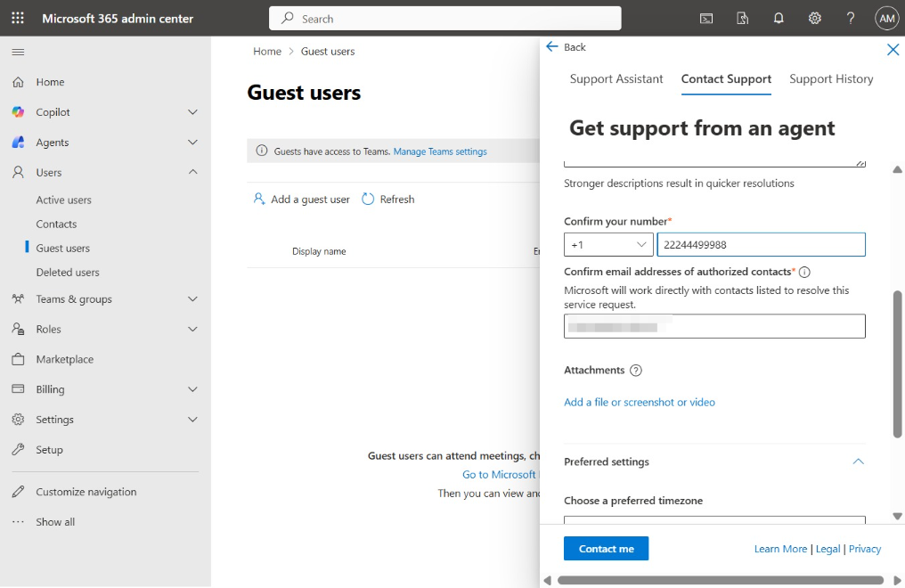Click the Contact me button
The image size is (905, 588).
pos(606,549)
